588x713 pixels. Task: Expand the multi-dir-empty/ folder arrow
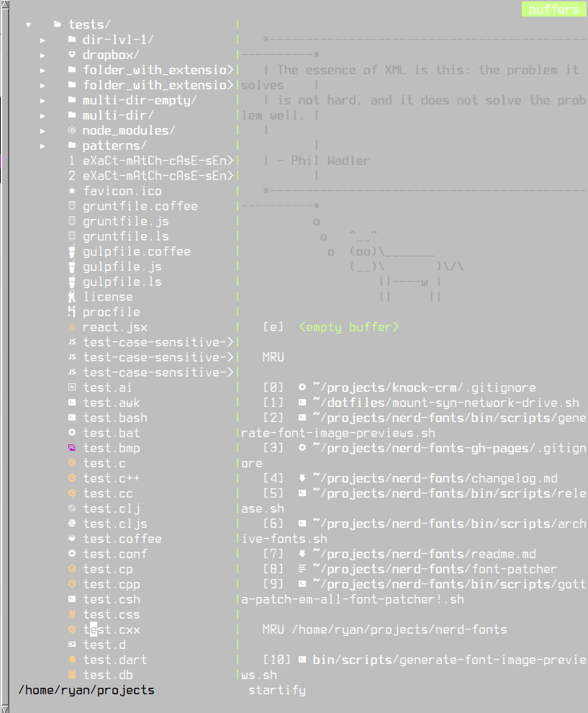(42, 101)
